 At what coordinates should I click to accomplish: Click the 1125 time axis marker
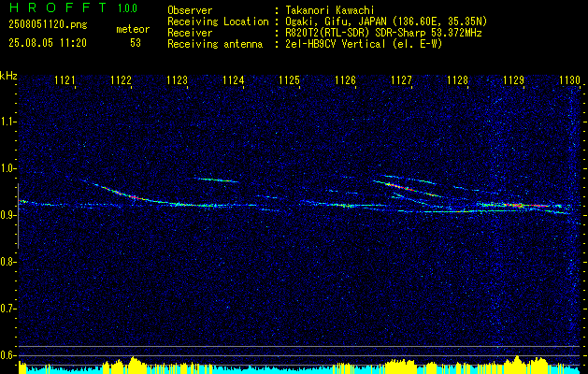pyautogui.click(x=289, y=79)
